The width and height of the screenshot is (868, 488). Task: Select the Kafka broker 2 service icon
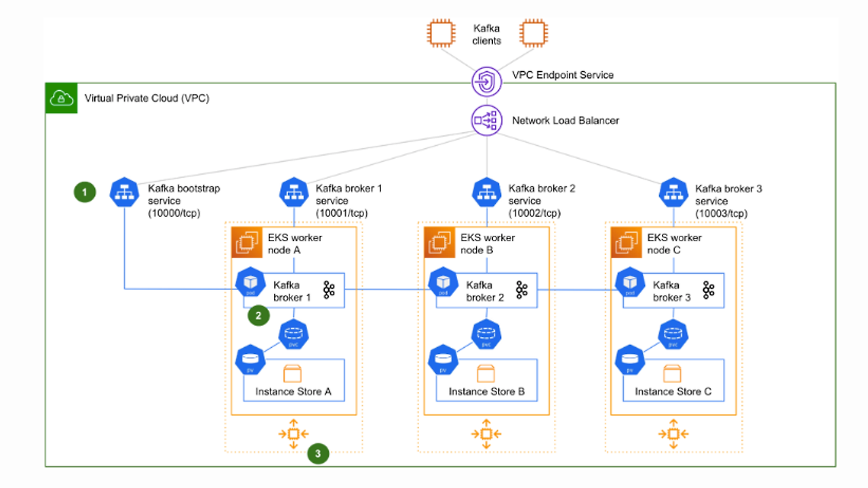click(x=487, y=192)
